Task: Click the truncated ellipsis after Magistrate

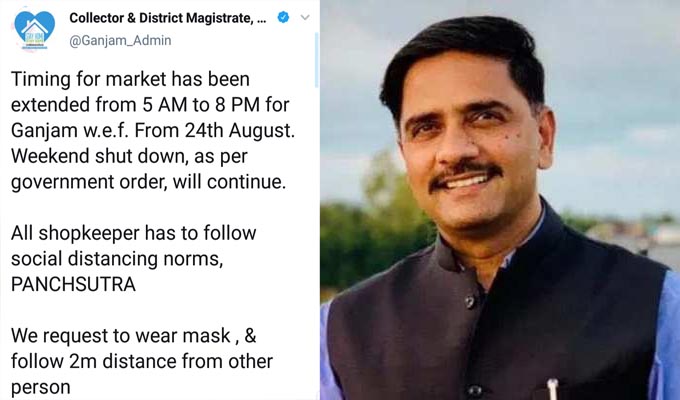Action: pyautogui.click(x=262, y=20)
